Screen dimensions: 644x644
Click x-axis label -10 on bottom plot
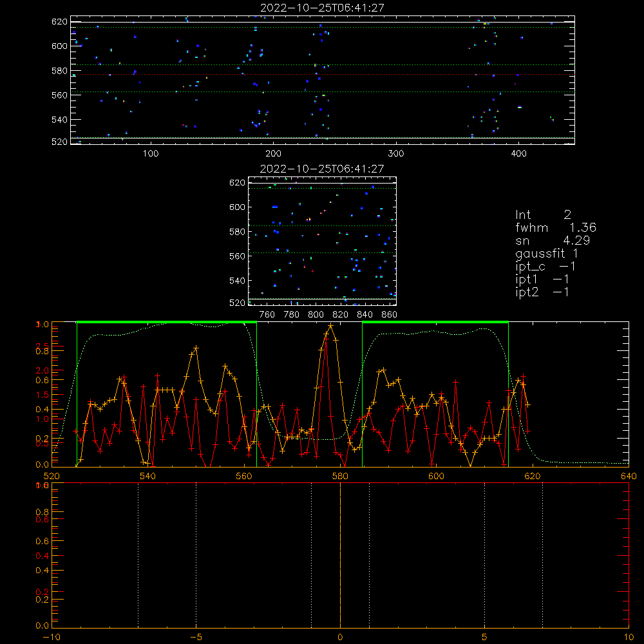pyautogui.click(x=52, y=637)
